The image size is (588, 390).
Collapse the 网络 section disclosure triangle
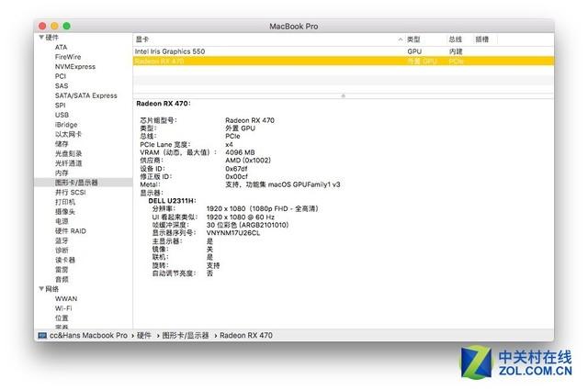tap(41, 288)
